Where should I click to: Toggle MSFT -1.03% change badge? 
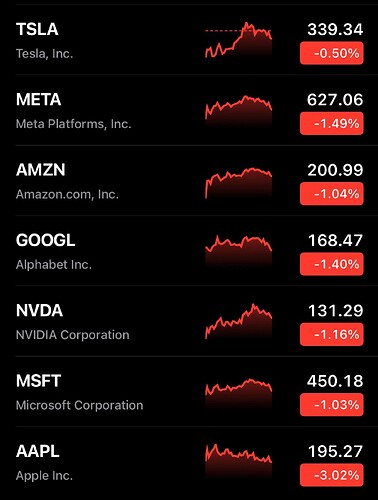click(332, 405)
